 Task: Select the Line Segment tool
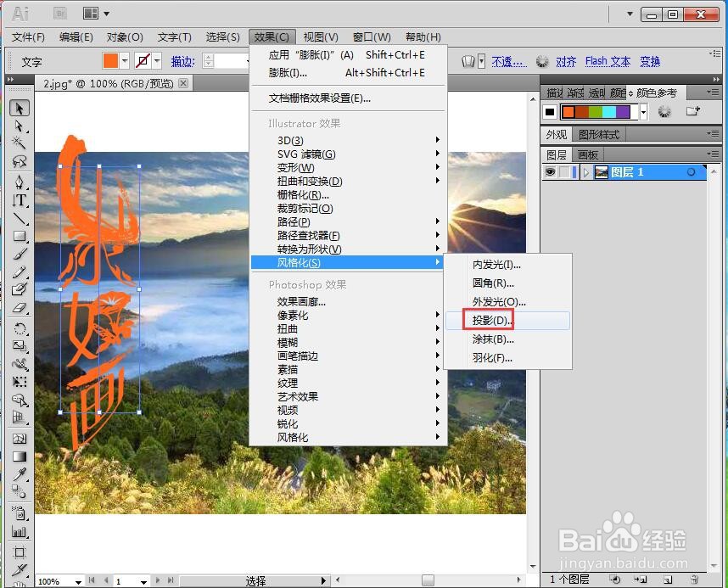click(19, 218)
